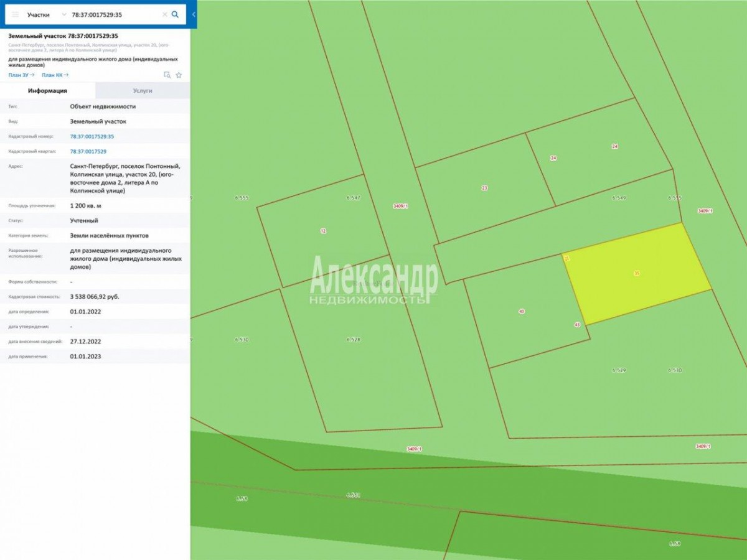The height and width of the screenshot is (560, 747).
Task: Expand the Участки search type dropdown
Action: [x=46, y=14]
